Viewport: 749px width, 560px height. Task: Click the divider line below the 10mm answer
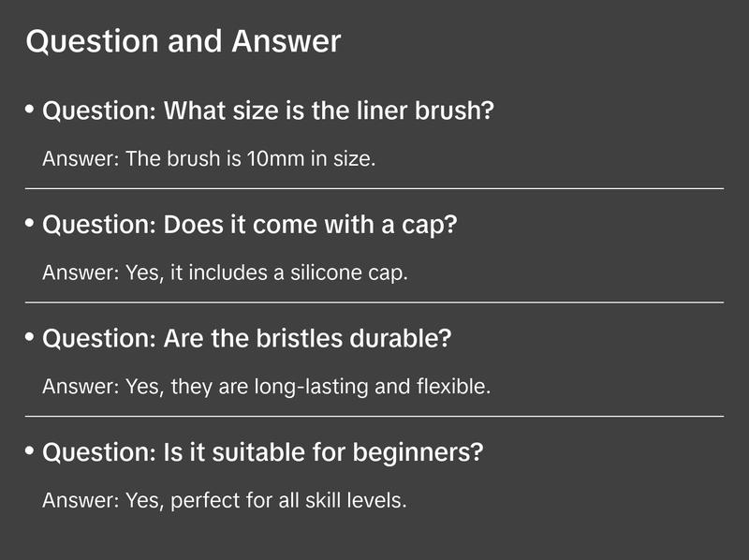pyautogui.click(x=374, y=188)
